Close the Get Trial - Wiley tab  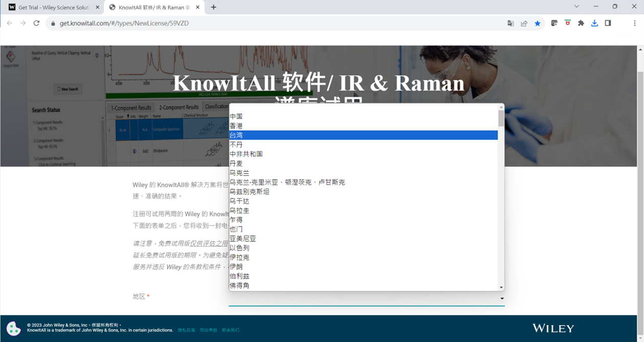pyautogui.click(x=98, y=7)
